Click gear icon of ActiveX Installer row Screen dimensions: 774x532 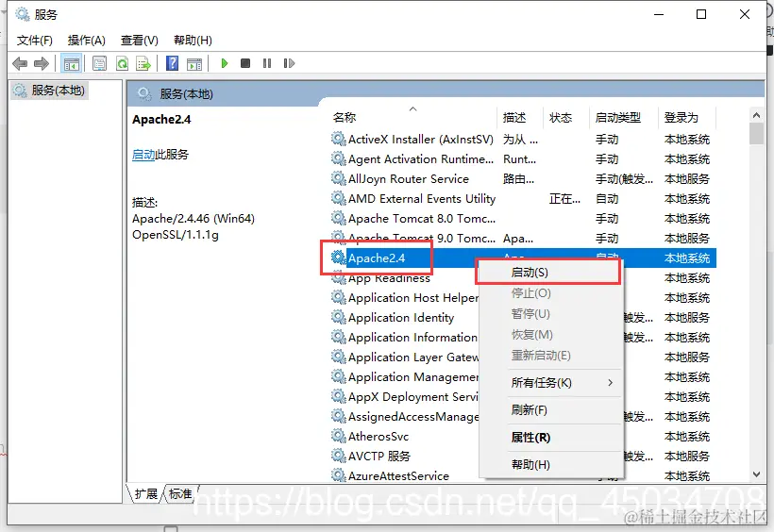(x=338, y=139)
